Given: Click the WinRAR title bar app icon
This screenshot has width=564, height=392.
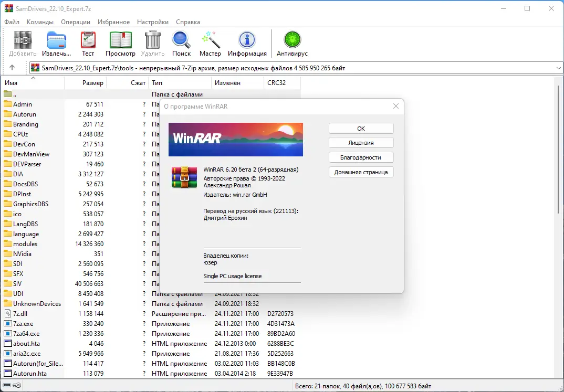Looking at the screenshot, I should [8, 8].
